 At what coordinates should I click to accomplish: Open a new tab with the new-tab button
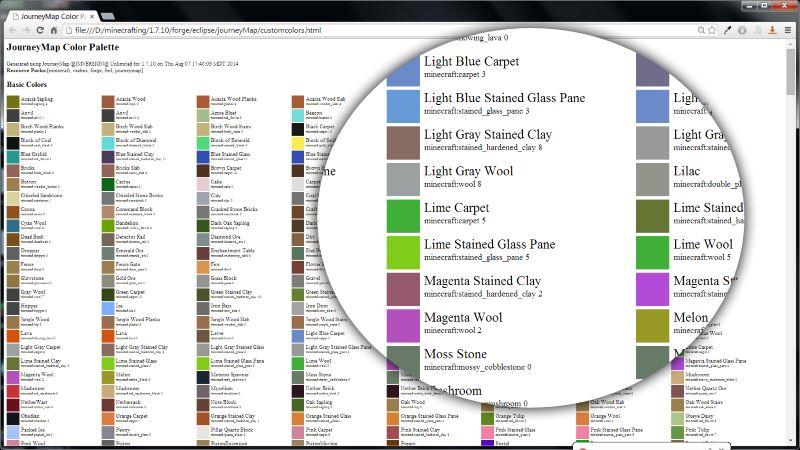coord(108,16)
